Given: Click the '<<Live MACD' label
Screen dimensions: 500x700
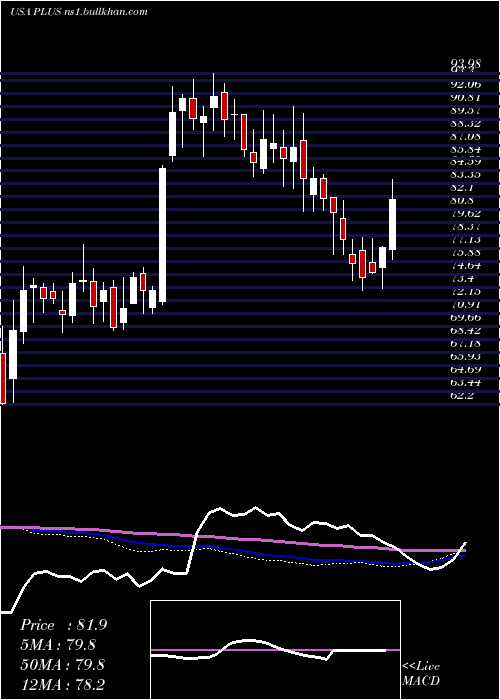Looking at the screenshot, I should (x=421, y=674).
